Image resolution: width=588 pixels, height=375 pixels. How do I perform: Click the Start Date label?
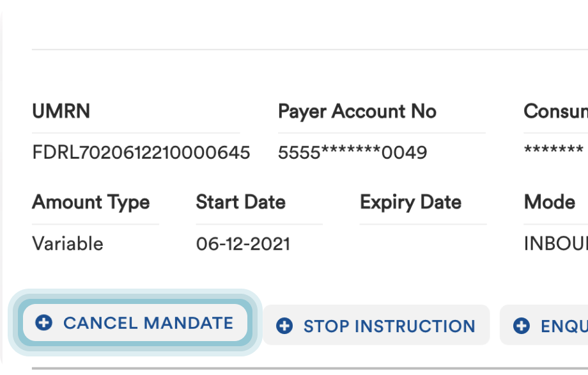(240, 202)
